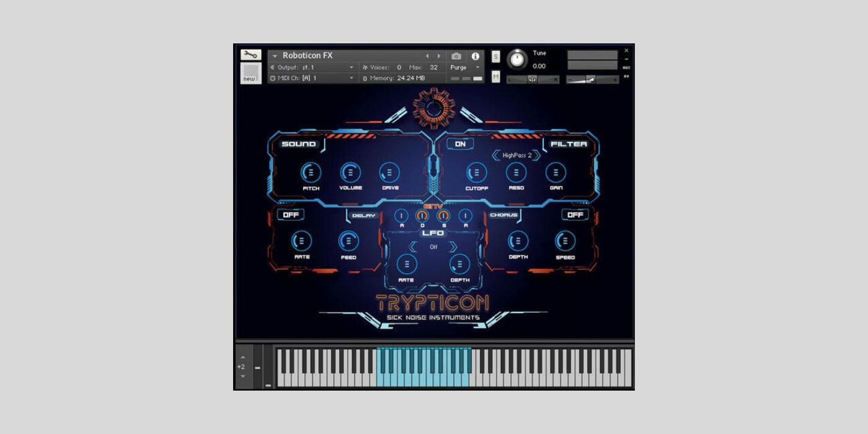Click the DELAY section label
This screenshot has width=868, height=434.
pos(363,215)
